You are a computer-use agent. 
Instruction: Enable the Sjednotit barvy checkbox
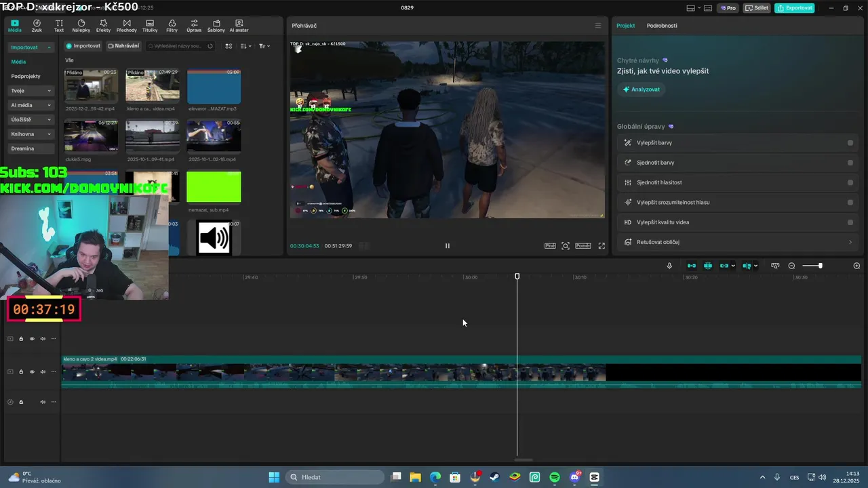click(x=850, y=163)
